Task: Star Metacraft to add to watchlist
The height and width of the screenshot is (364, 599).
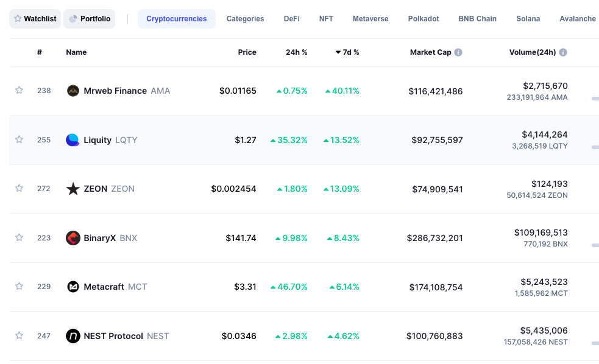Action: tap(19, 286)
